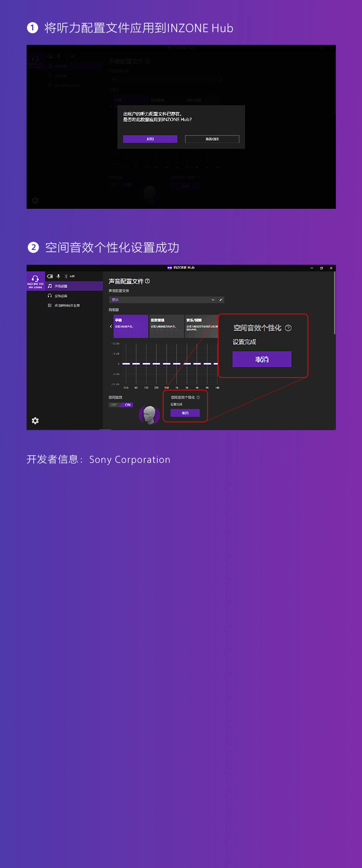Click 重新创建 in the hearing profile dialog
Viewport: 362px width, 868px height.
212,139
